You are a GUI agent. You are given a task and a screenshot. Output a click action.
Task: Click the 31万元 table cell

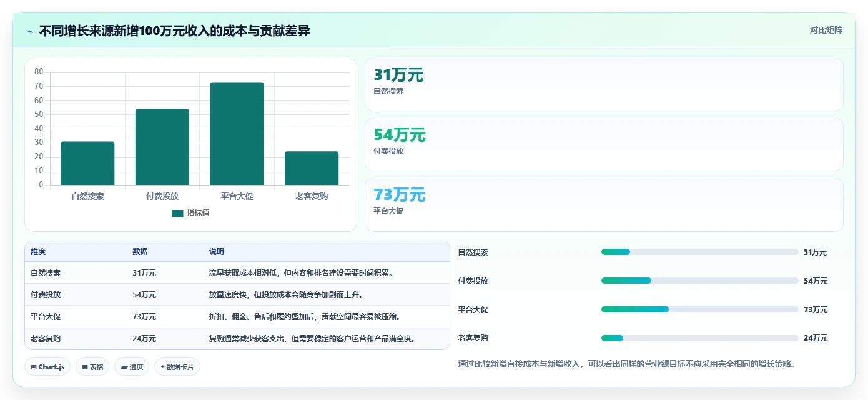click(x=144, y=273)
